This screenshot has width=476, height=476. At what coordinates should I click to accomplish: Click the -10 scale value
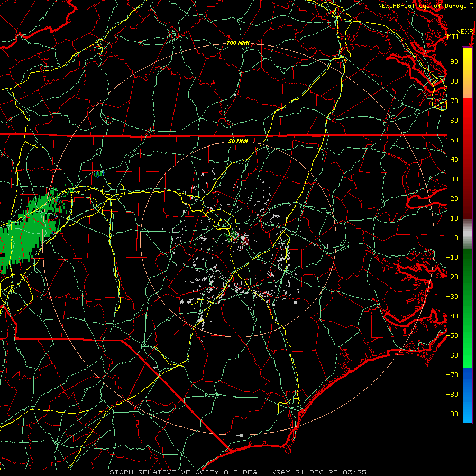pos(452,258)
